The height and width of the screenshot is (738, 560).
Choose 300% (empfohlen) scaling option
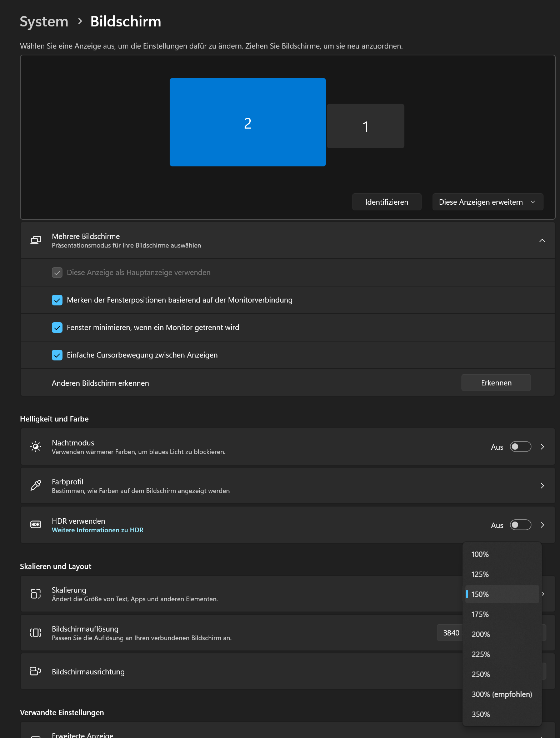coord(502,694)
